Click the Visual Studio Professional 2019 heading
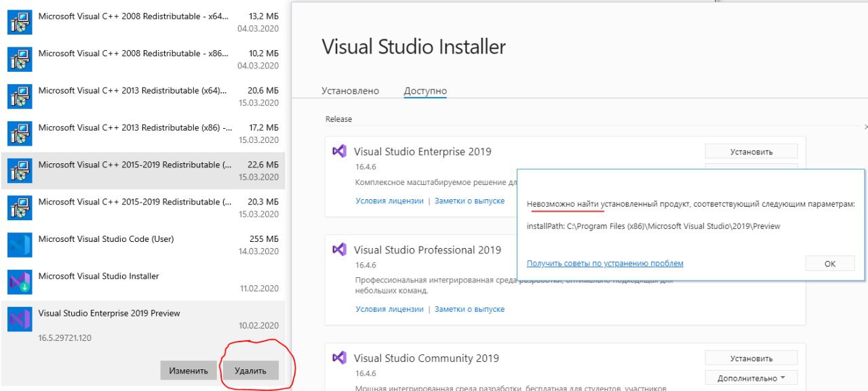The image size is (868, 391). pyautogui.click(x=427, y=250)
